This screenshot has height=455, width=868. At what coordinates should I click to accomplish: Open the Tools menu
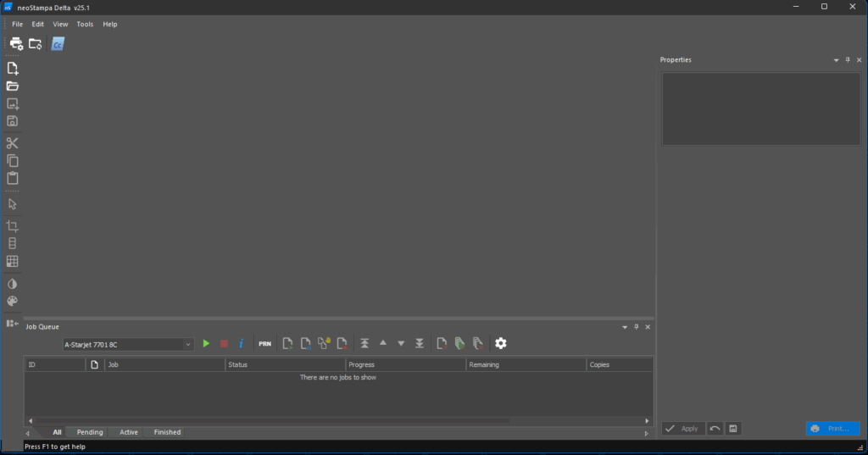(85, 25)
